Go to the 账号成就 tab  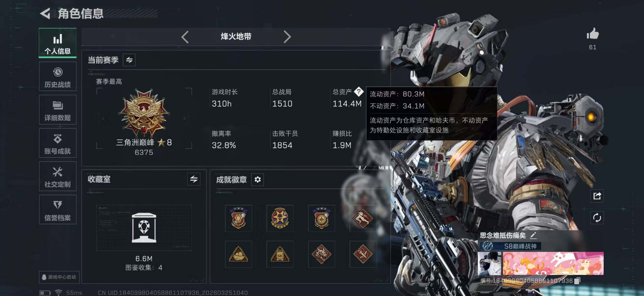58,143
